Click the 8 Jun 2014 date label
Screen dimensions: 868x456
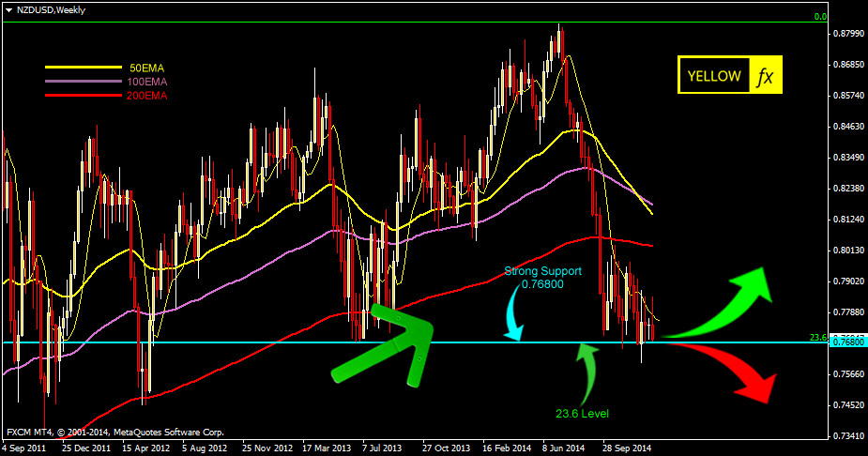(x=563, y=448)
